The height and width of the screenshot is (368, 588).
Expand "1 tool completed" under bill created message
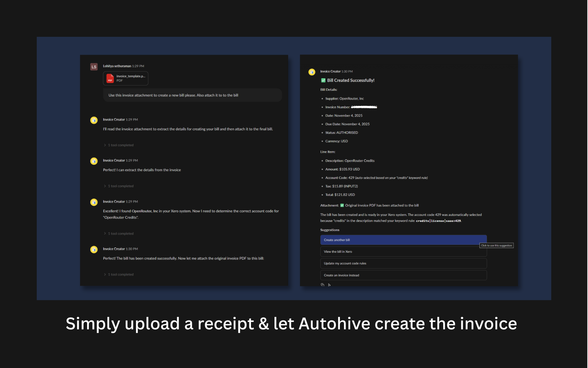point(119,275)
